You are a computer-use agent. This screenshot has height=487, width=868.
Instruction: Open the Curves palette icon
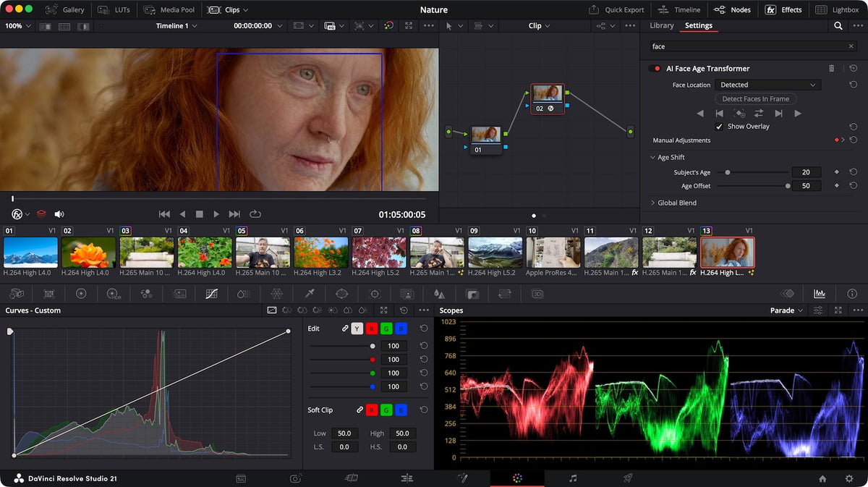[x=211, y=294]
